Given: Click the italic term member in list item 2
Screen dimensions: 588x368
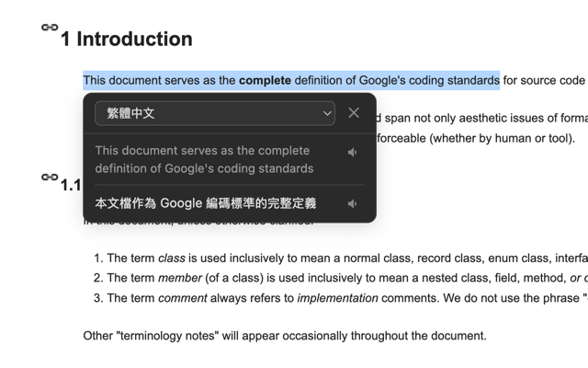Looking at the screenshot, I should (x=180, y=278).
